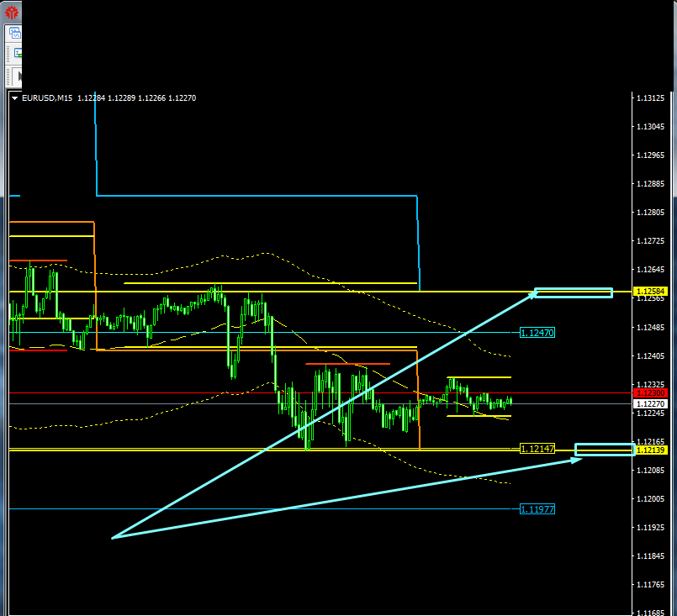Click the white 1.12270 current price label
This screenshot has height=616, width=677.
point(650,404)
